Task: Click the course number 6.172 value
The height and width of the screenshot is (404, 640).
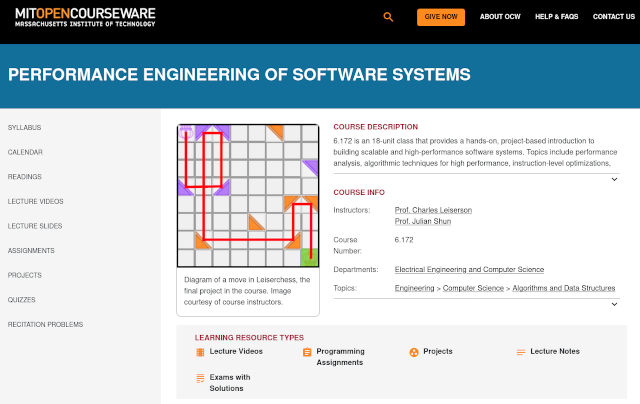Action: pyautogui.click(x=404, y=240)
